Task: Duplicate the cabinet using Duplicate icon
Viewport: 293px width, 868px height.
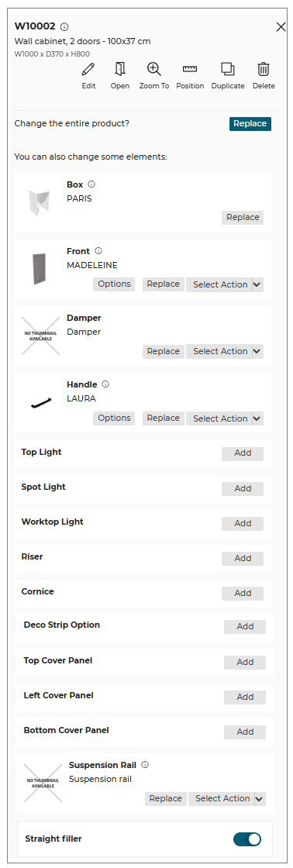Action: 228,69
